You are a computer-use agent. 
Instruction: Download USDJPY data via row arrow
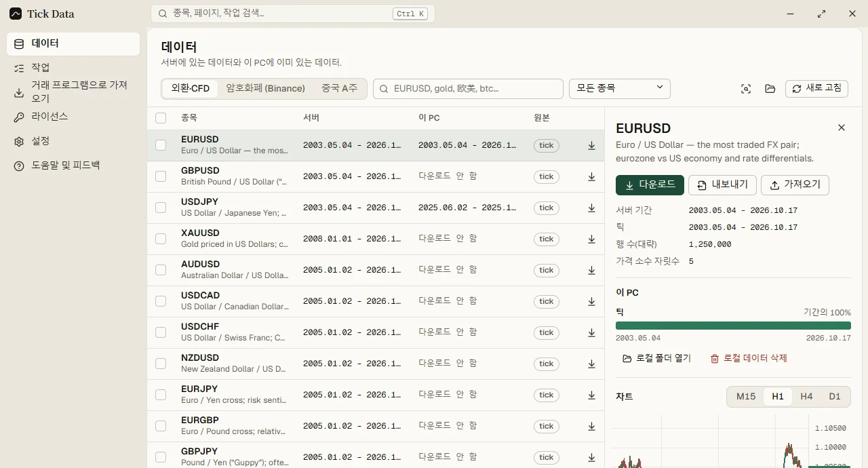point(591,208)
